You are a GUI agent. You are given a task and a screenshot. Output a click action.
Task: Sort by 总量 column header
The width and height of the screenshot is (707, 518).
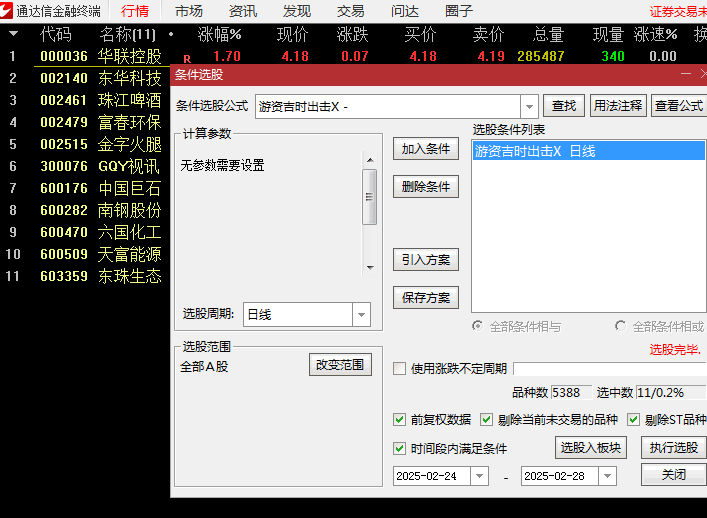coord(548,34)
